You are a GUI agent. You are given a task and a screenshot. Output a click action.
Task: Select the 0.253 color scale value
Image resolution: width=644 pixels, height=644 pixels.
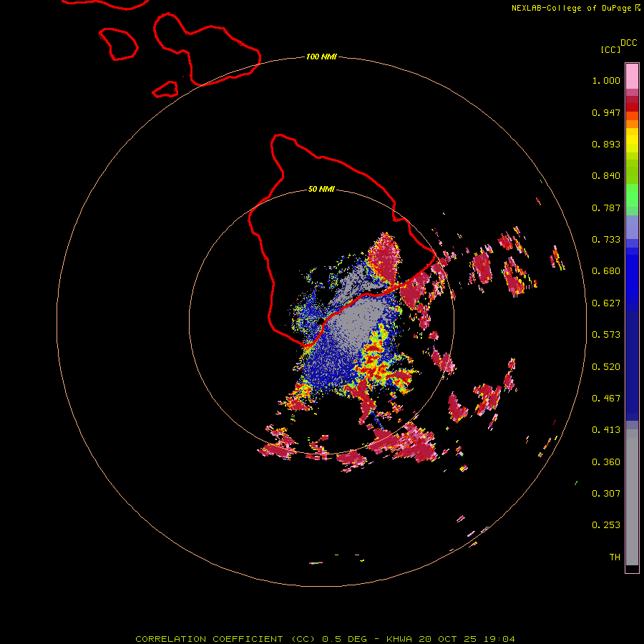[x=606, y=525]
